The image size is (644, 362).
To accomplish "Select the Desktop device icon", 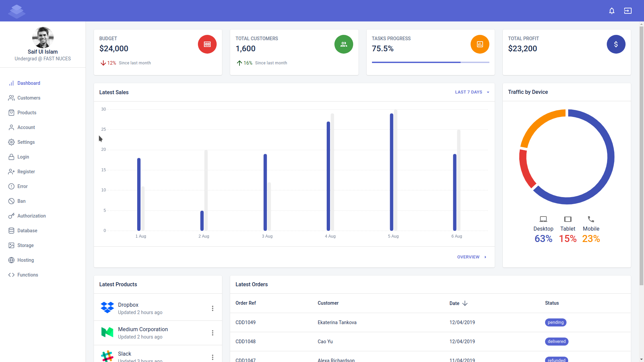I will pos(543,219).
